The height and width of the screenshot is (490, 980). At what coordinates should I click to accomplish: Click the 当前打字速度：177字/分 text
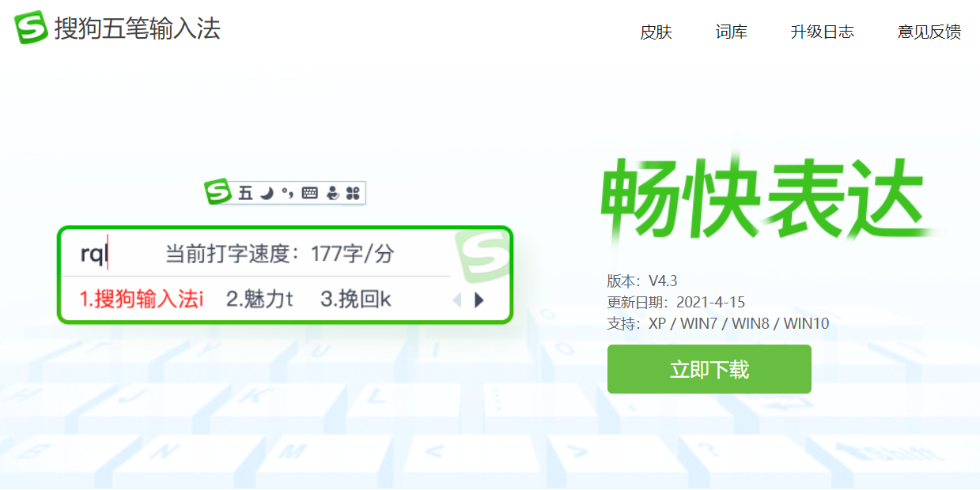point(279,254)
